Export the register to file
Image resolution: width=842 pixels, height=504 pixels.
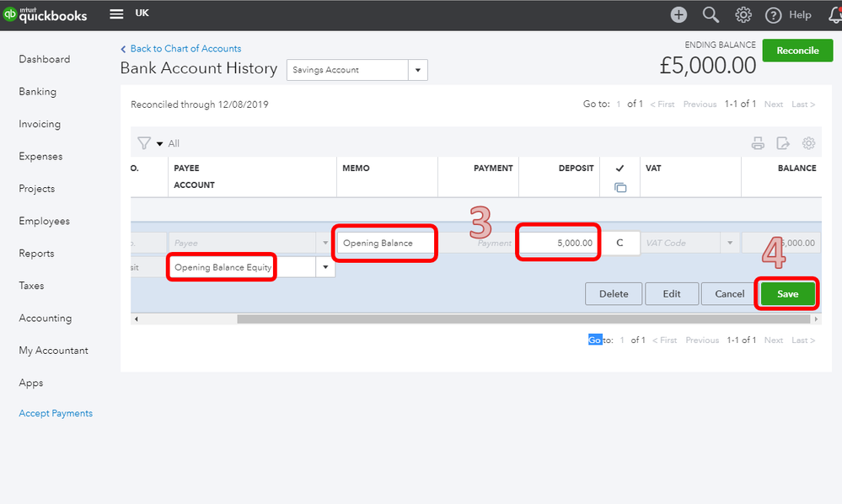[x=783, y=143]
